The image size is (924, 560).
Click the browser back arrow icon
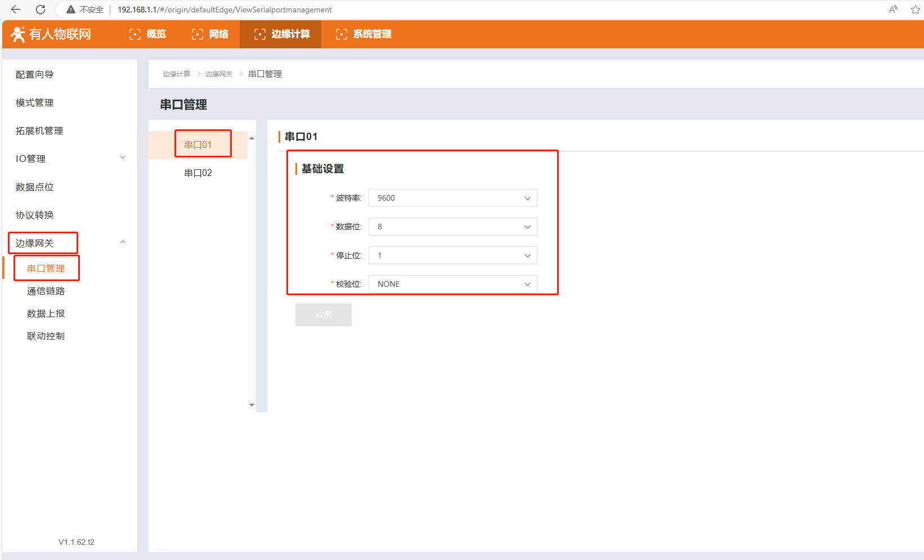tap(16, 10)
